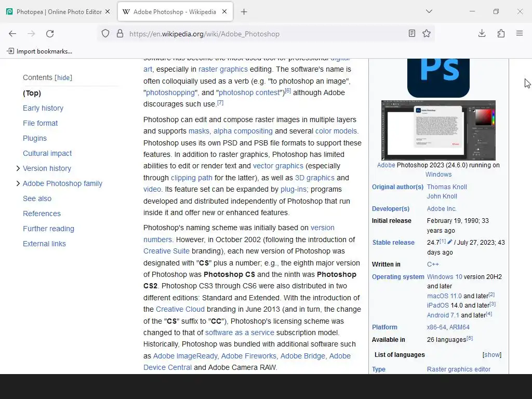Hide the Contents sidebar
Viewport: 532px width, 399px height.
63,78
